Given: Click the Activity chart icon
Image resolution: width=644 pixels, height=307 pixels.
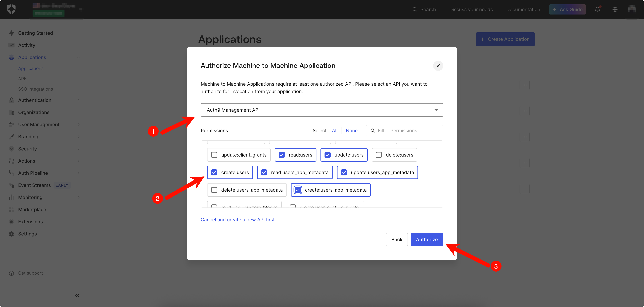Looking at the screenshot, I should click(x=11, y=45).
